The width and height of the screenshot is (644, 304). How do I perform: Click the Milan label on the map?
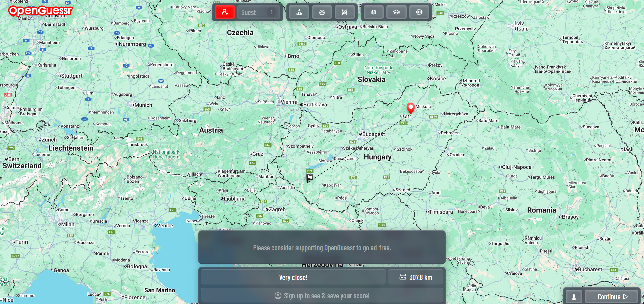click(x=68, y=224)
